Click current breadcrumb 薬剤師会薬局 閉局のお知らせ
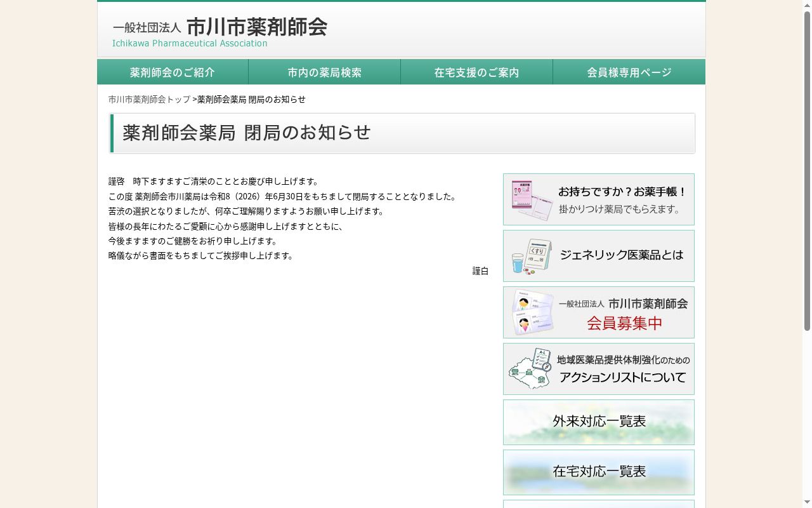This screenshot has width=812, height=508. (x=251, y=99)
